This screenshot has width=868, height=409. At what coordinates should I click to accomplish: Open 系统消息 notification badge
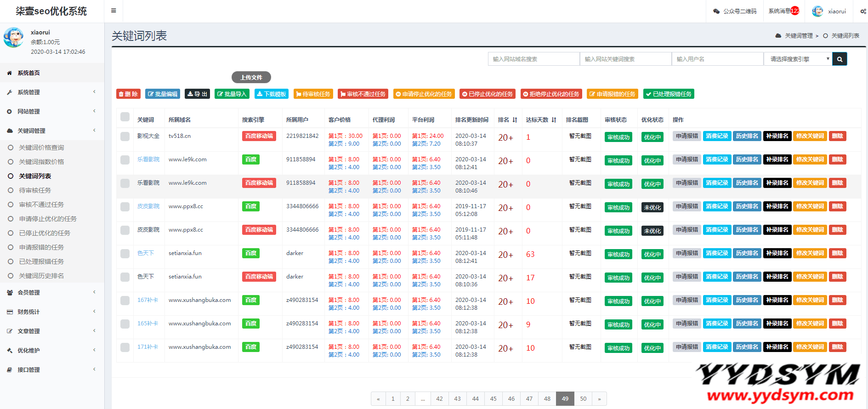[x=795, y=11]
